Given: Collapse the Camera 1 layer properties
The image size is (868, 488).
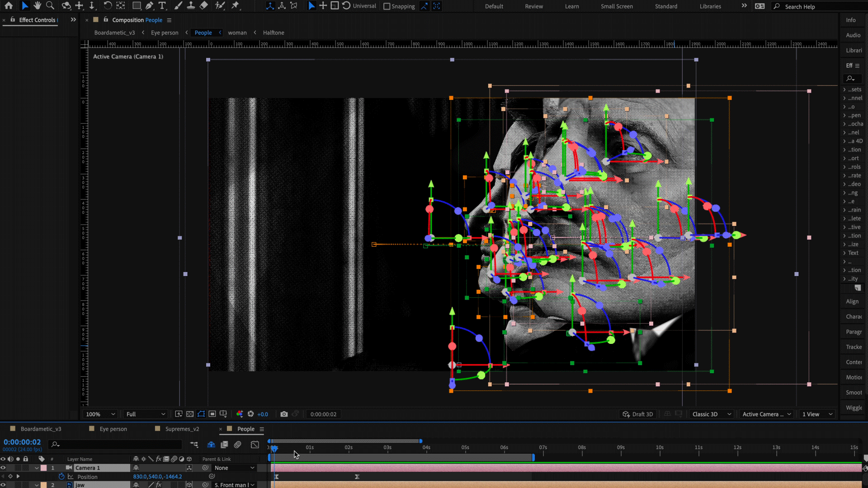Looking at the screenshot, I should (37, 468).
